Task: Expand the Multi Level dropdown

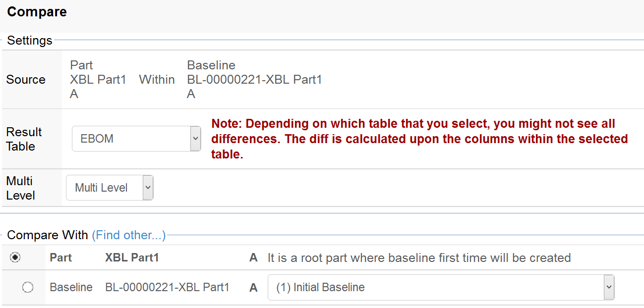Action: click(110, 188)
